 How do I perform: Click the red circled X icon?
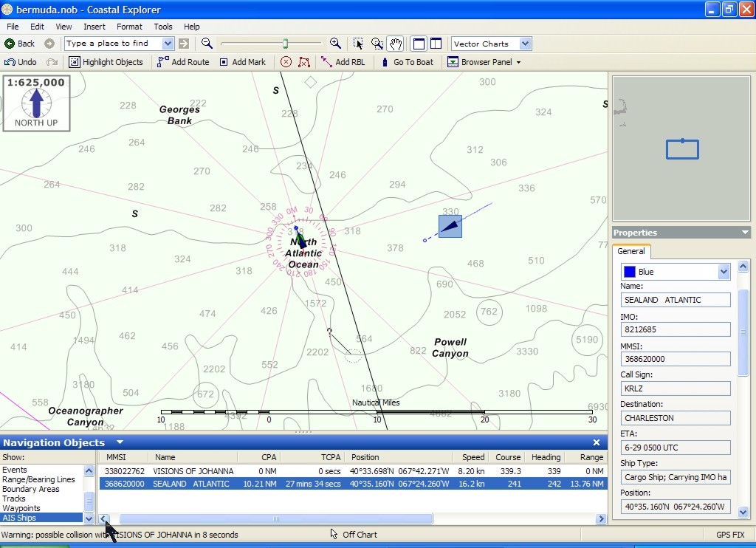pos(286,62)
